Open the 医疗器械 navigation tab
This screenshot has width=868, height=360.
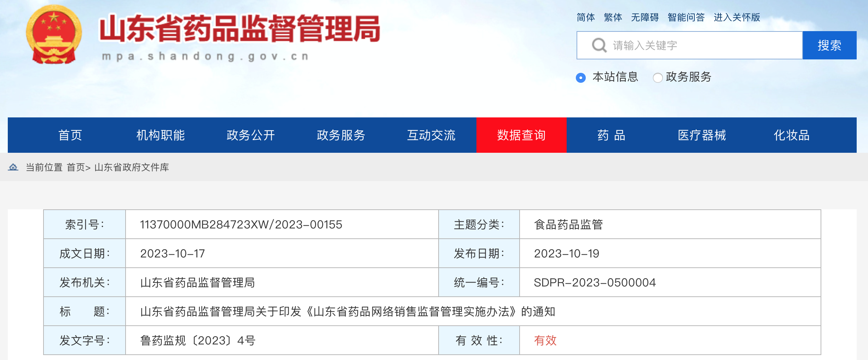click(702, 135)
